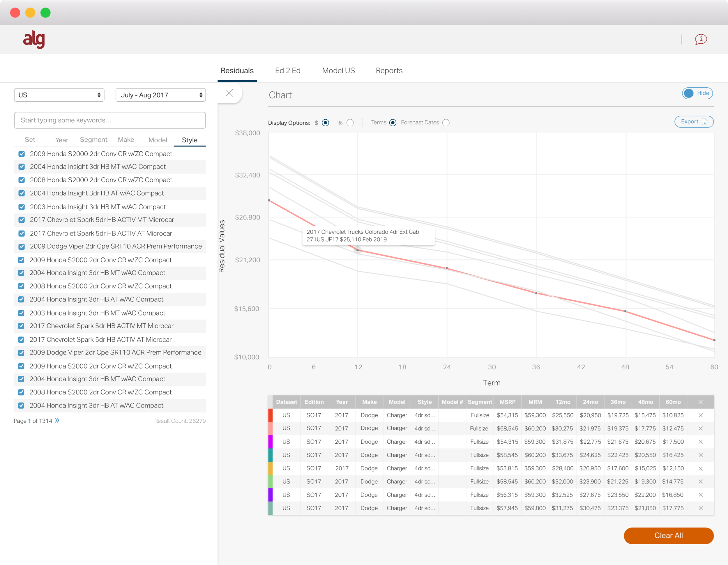This screenshot has height=565, width=728.
Task: Click the X icon in table header
Action: tap(700, 402)
